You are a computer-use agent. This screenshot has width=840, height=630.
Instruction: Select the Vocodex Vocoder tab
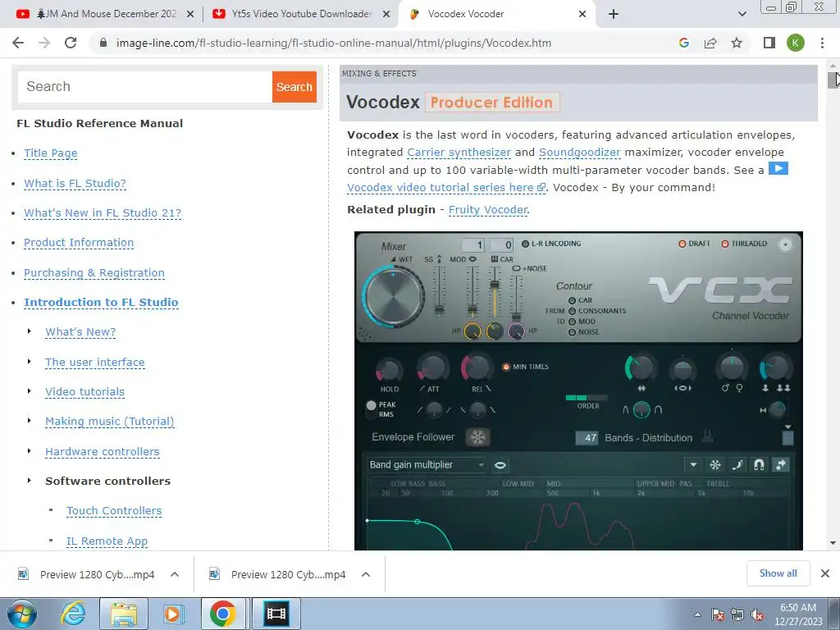(x=498, y=14)
